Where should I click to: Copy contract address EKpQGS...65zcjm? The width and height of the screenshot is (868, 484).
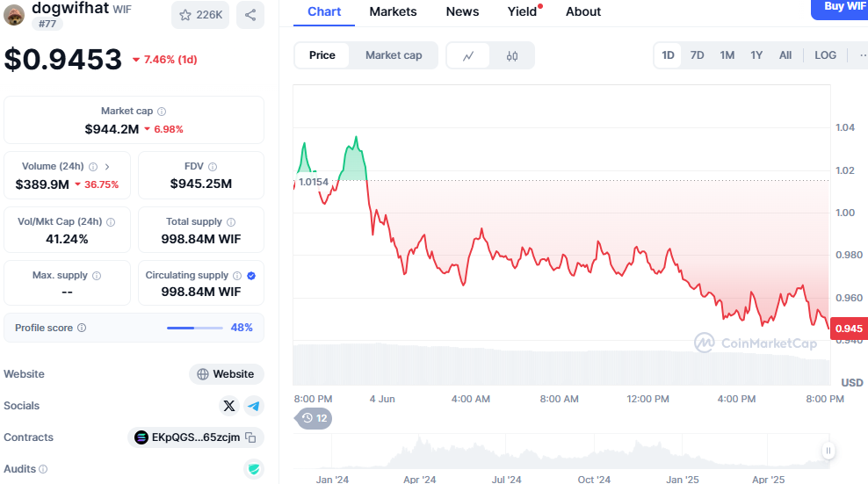coord(250,437)
